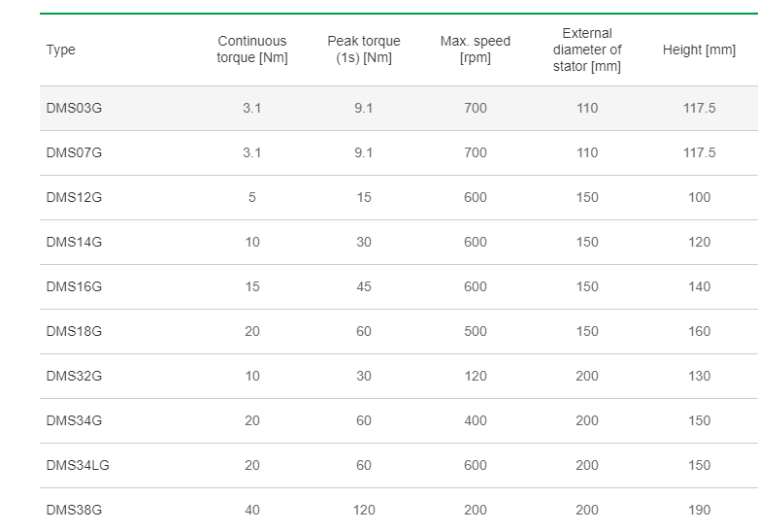Image resolution: width=758 pixels, height=532 pixels.
Task: Click DMS18G height value 160
Action: tap(699, 331)
